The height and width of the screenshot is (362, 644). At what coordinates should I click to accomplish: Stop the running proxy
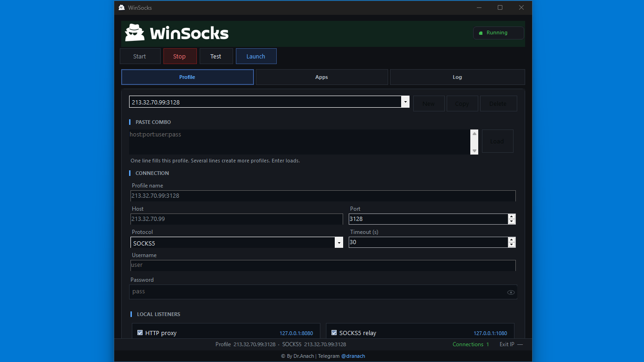[x=180, y=56]
